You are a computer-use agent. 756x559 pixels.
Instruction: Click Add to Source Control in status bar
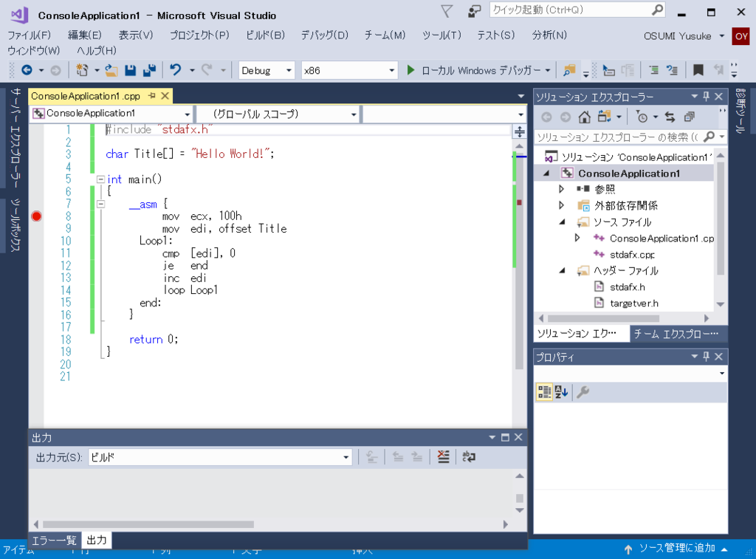[676, 548]
